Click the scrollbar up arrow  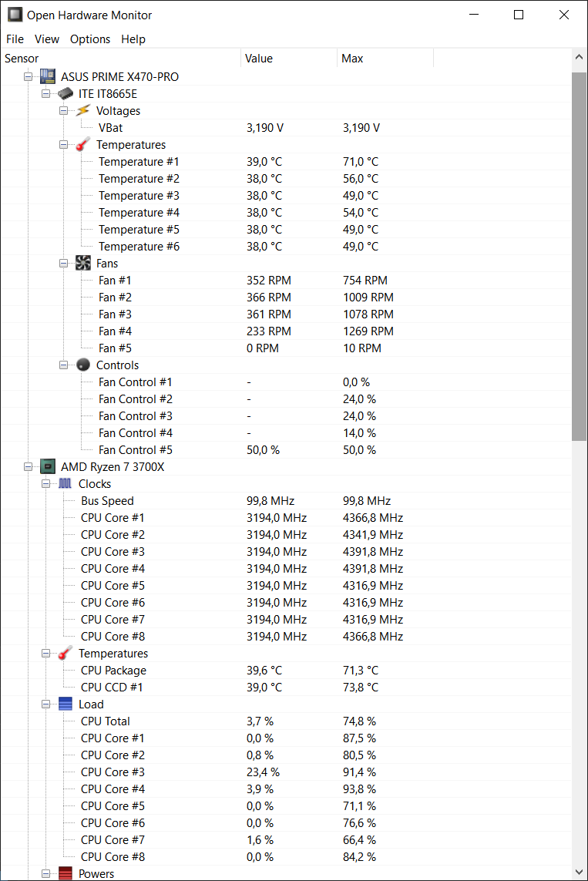pyautogui.click(x=579, y=57)
